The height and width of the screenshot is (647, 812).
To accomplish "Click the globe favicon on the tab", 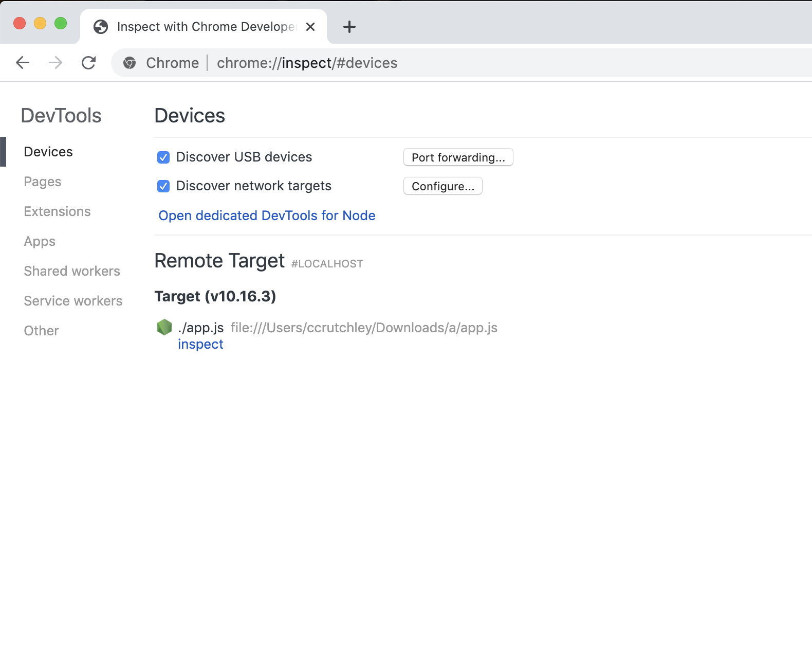I will click(101, 27).
